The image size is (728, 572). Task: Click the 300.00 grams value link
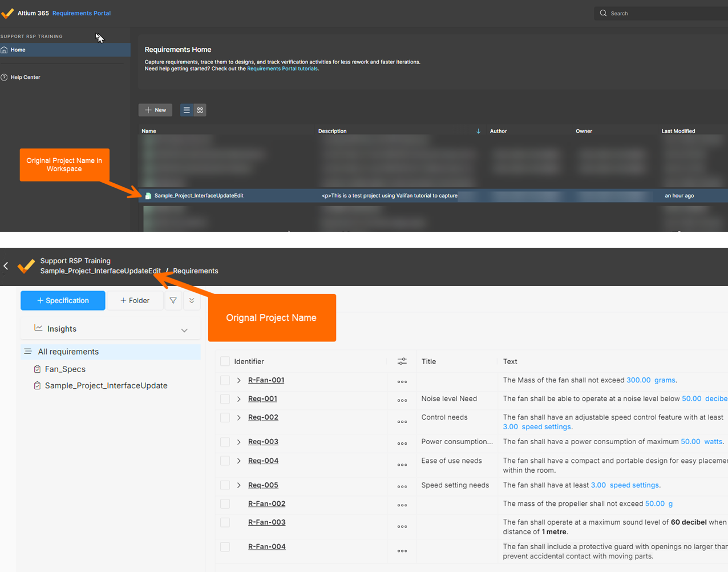tap(650, 380)
